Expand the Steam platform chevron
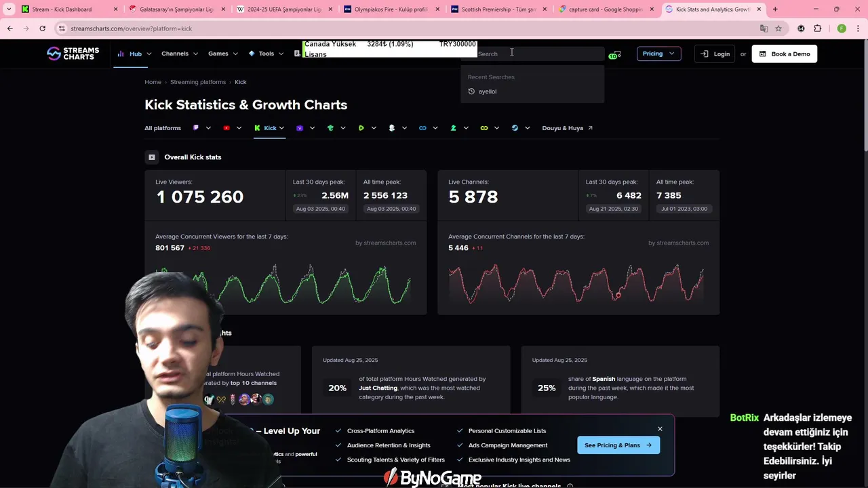The height and width of the screenshot is (488, 868). (x=527, y=128)
